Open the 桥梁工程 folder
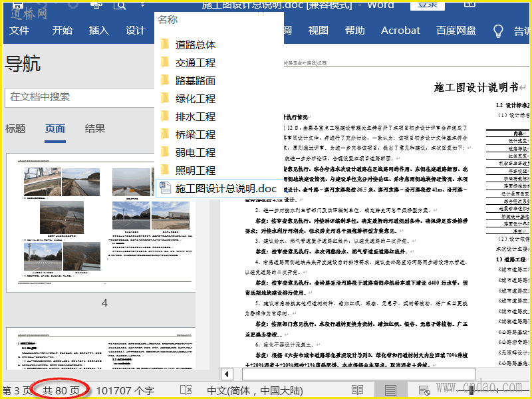Image resolution: width=532 pixels, height=399 pixels. point(195,135)
